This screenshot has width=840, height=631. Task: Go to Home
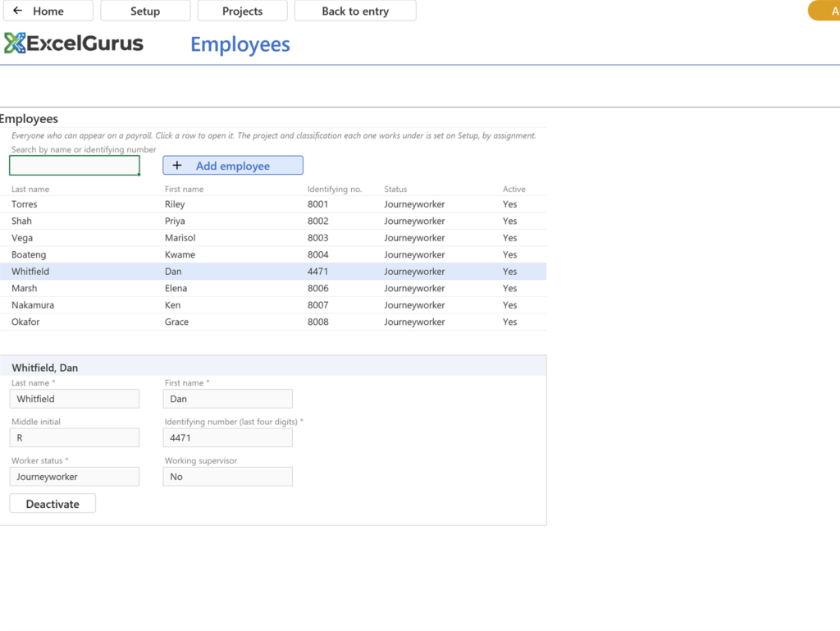(x=48, y=11)
